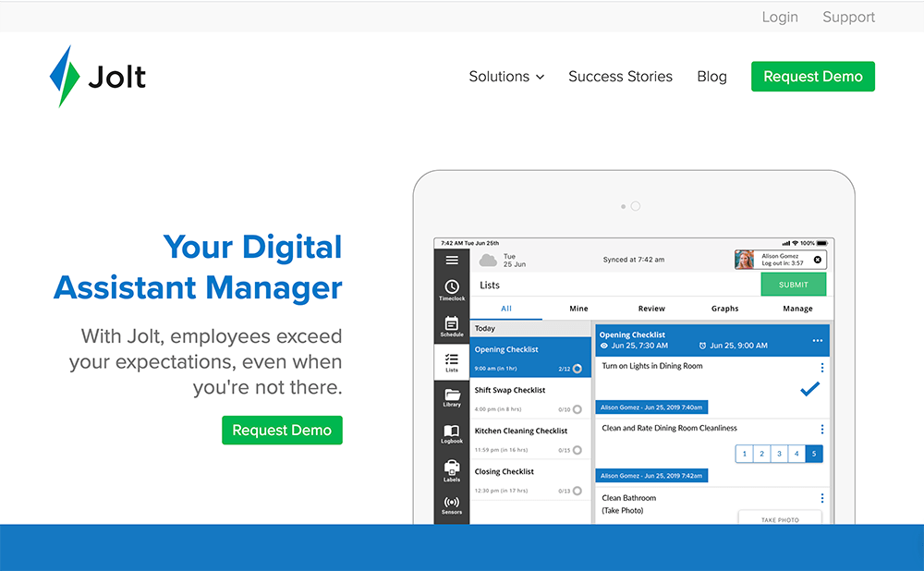Click Request Demo below the headline
Image resolution: width=924 pixels, height=571 pixels.
pyautogui.click(x=282, y=431)
